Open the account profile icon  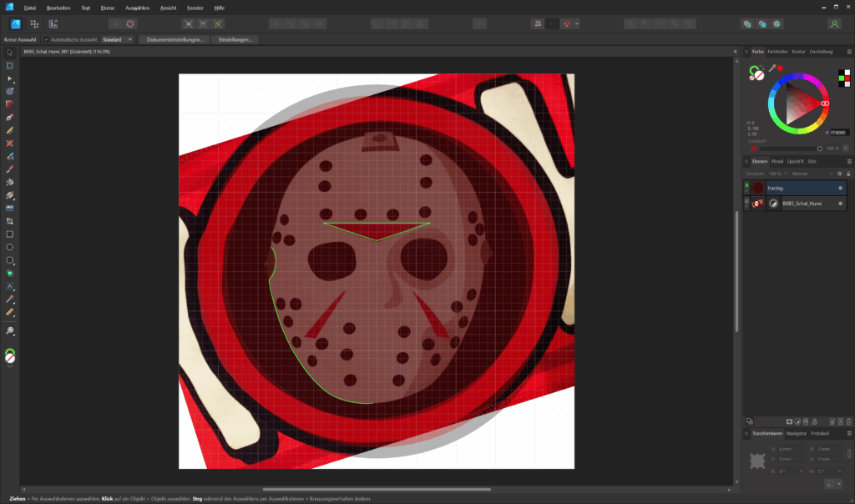[834, 24]
